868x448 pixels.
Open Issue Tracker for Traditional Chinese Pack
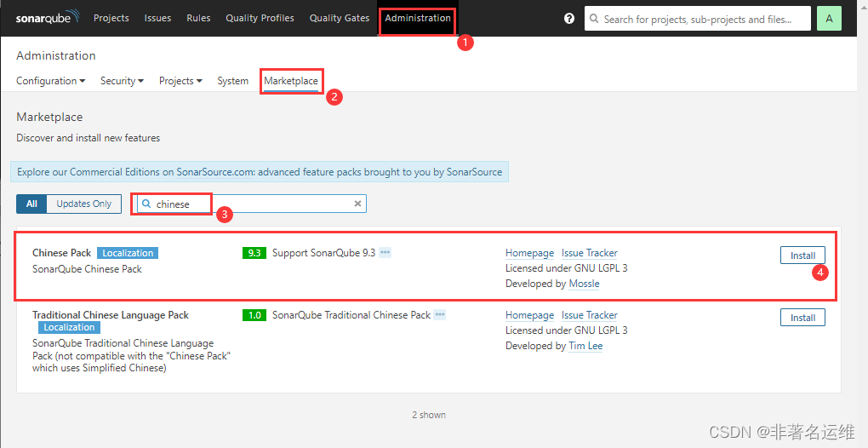click(x=589, y=315)
